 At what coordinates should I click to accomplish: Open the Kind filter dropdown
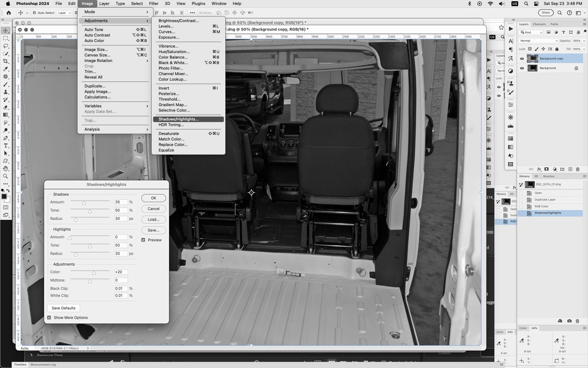click(531, 33)
